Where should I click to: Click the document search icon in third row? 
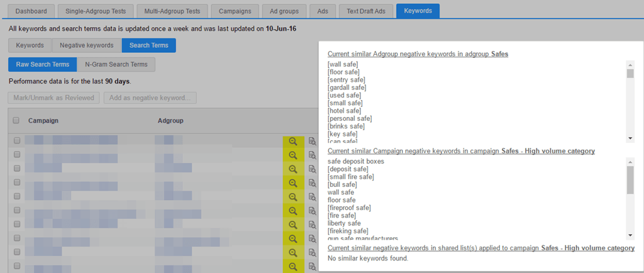(x=312, y=169)
